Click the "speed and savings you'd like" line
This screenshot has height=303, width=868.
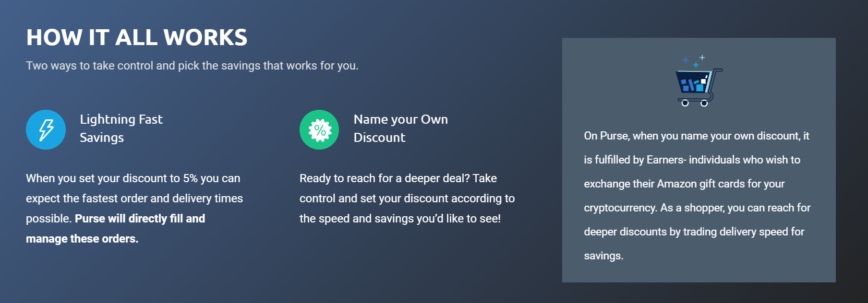(x=400, y=219)
